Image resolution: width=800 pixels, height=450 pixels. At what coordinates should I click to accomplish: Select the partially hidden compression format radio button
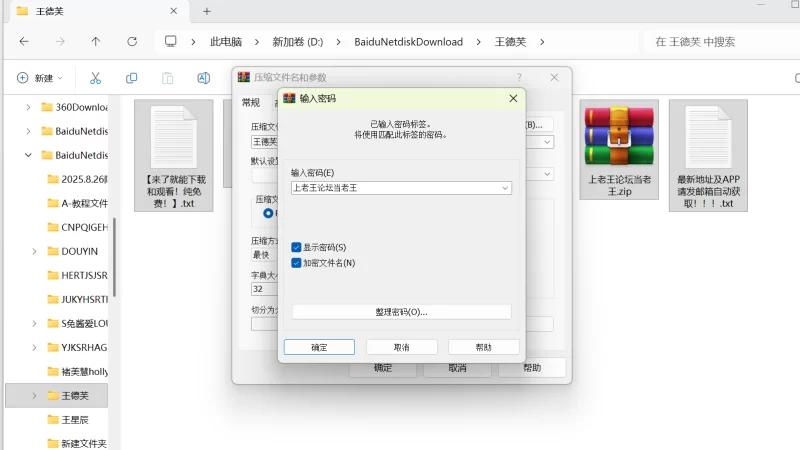click(268, 213)
